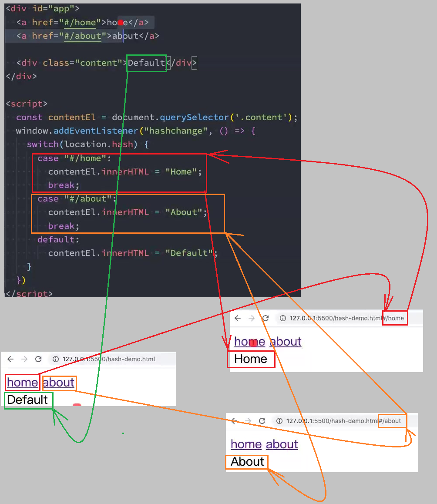Image resolution: width=437 pixels, height=504 pixels.
Task: Click the Default text in the browser page
Action: point(27,400)
